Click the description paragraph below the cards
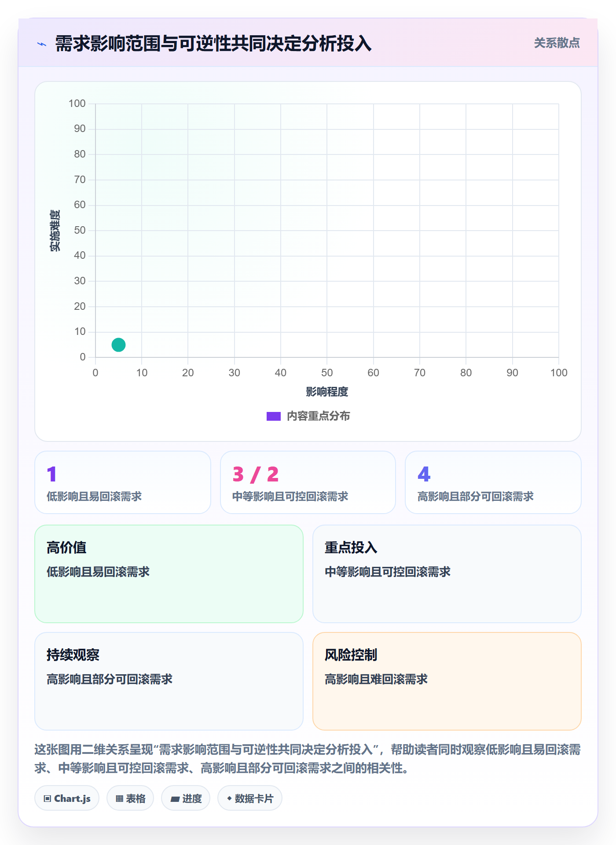The image size is (616, 845). click(x=308, y=759)
